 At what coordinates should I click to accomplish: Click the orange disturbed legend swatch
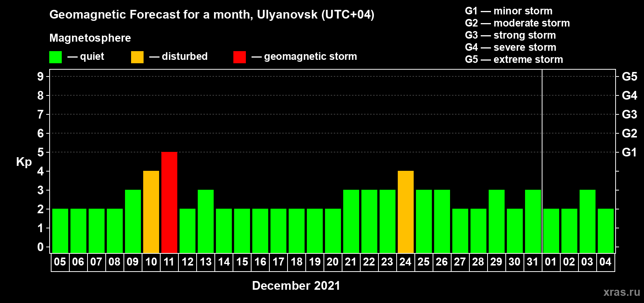(x=138, y=57)
